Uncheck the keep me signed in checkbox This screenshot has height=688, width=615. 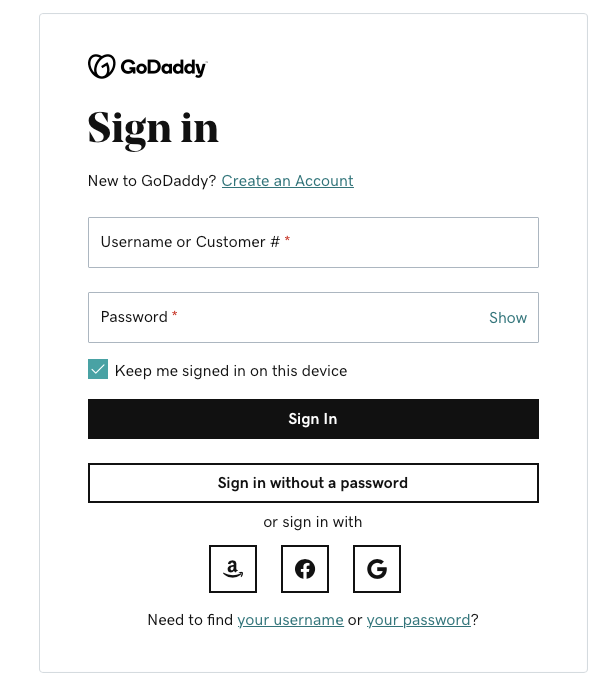click(98, 369)
